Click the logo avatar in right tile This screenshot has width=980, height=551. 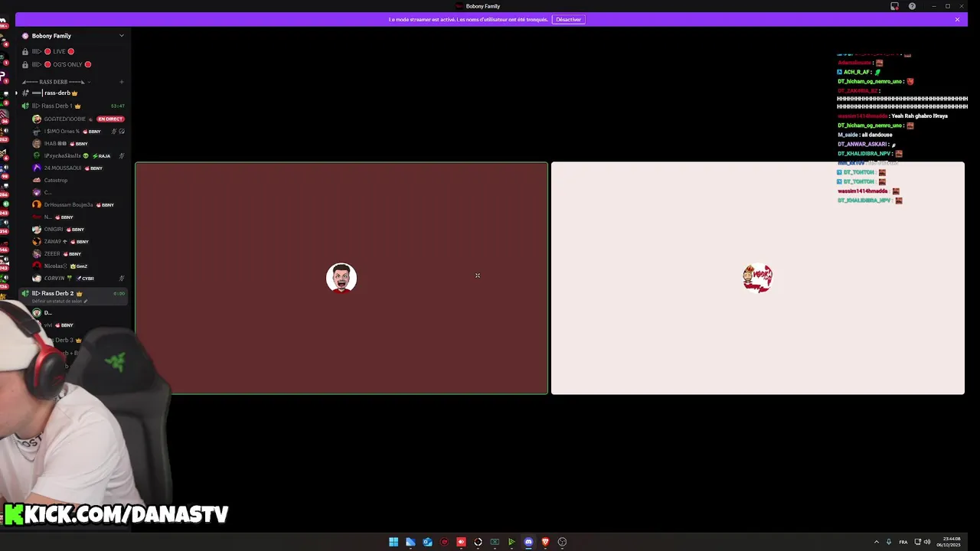758,278
